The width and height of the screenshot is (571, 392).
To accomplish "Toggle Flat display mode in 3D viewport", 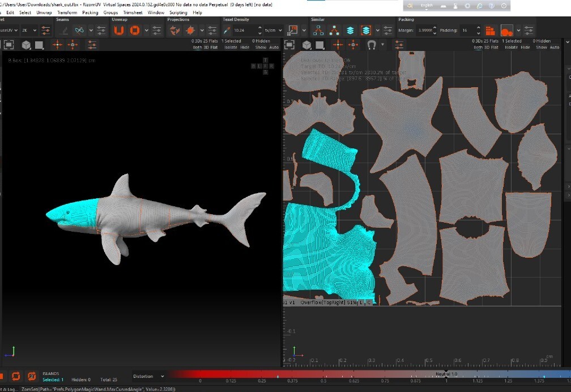I will 215,48.
